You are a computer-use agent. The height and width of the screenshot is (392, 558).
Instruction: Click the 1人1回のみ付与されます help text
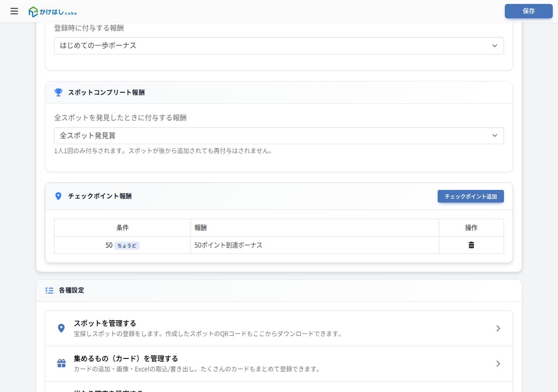tap(163, 151)
